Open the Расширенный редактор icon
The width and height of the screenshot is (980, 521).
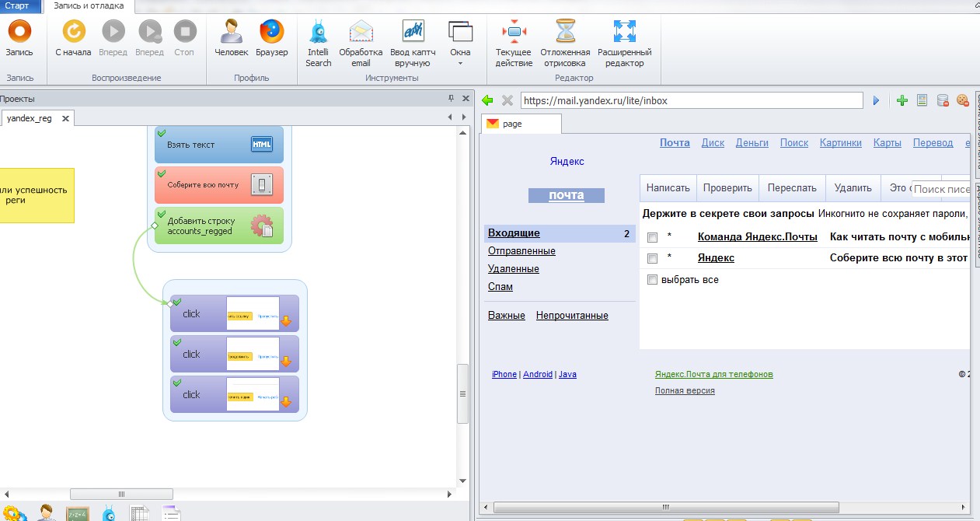click(x=624, y=32)
